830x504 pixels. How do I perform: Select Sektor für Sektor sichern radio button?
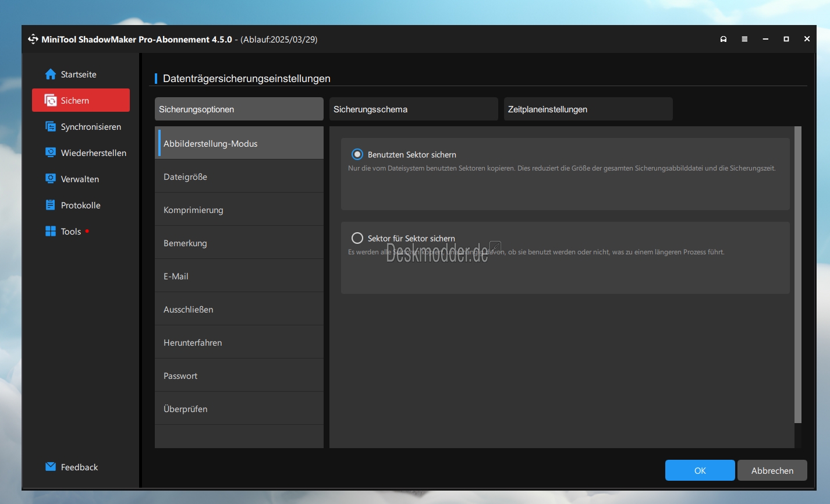point(357,238)
